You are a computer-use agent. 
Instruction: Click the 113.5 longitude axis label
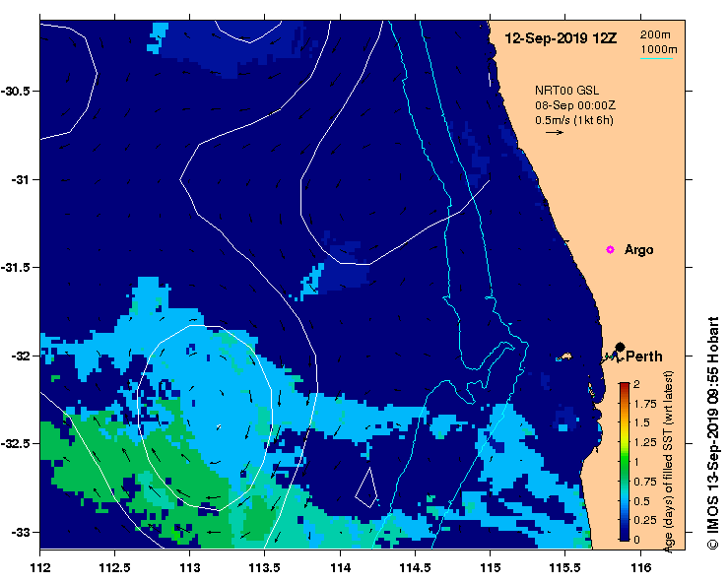[x=265, y=567]
